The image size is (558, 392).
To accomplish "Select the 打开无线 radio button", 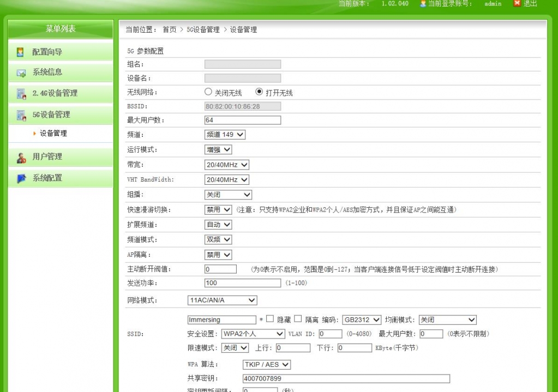I will point(259,92).
